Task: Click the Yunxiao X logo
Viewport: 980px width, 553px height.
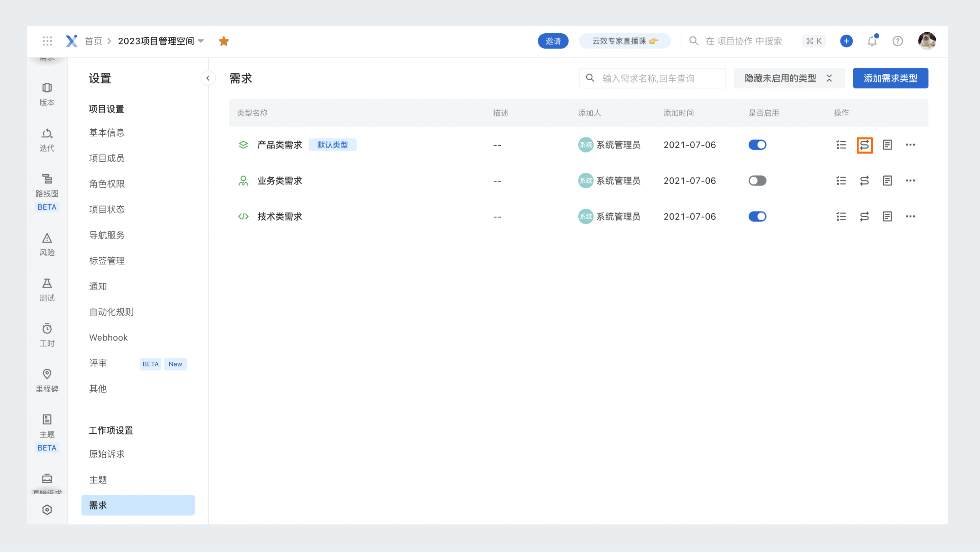Action: coord(71,41)
